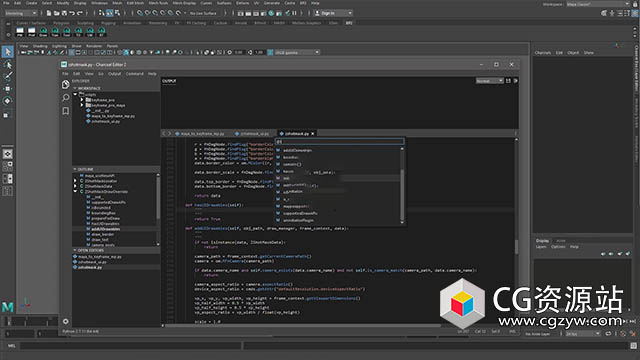Click the Lasso select tool in Maya toolbox

click(x=7, y=64)
